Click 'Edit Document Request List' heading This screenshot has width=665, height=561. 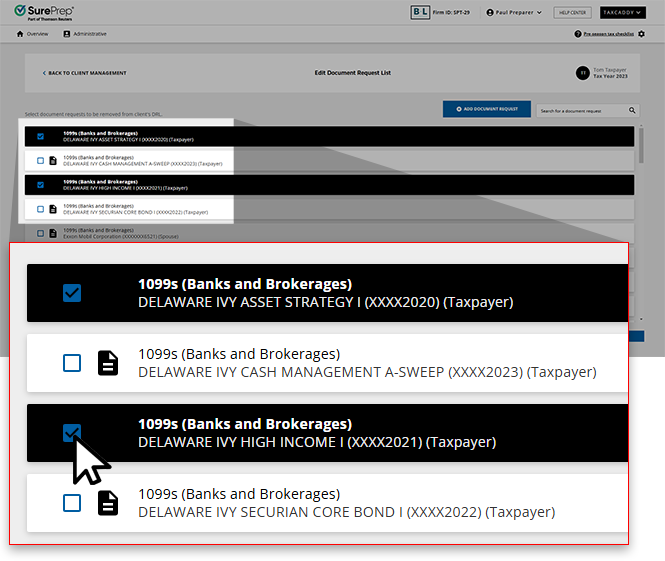tap(353, 73)
